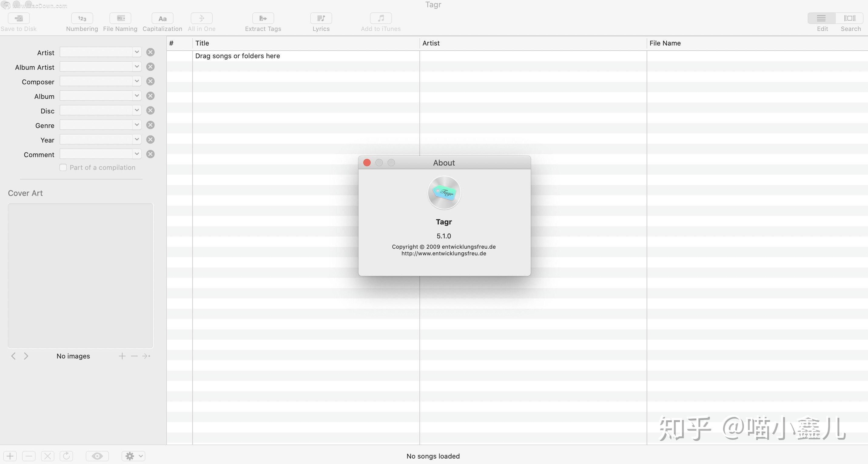Expand the Artist dropdown arrow
Screen dimensions: 868x464
(136, 52)
